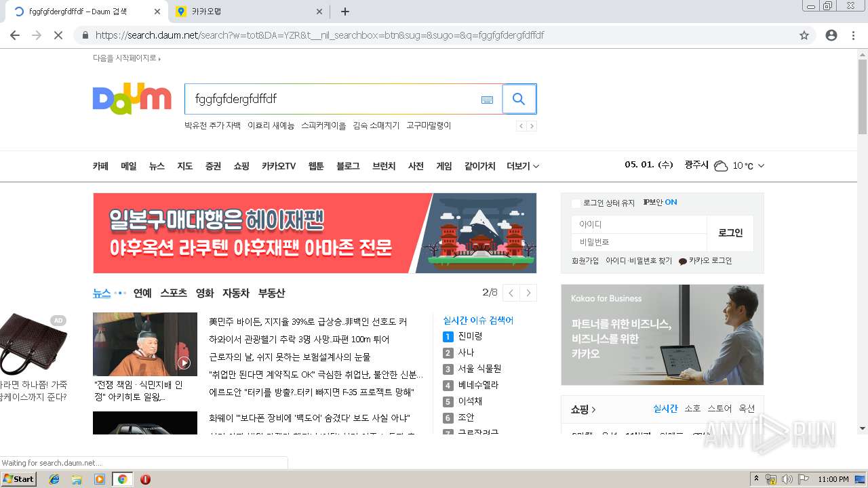Select the 스포츠 news tab
This screenshot has height=488, width=868.
click(x=174, y=293)
